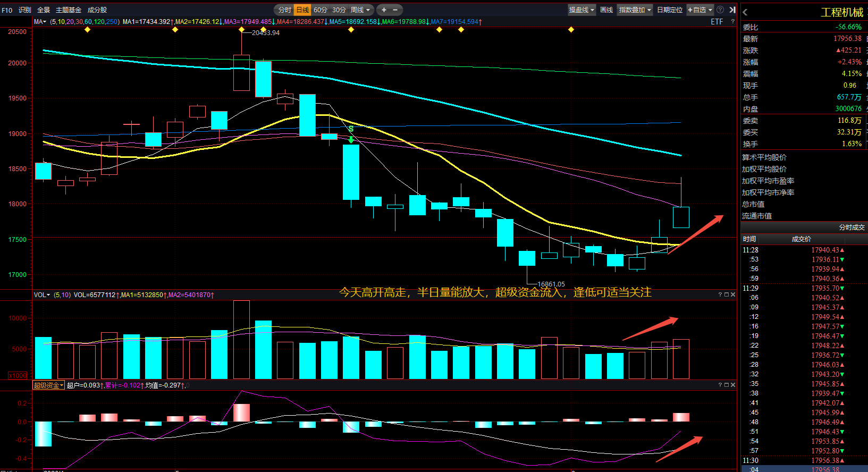This screenshot has height=472, width=868.
Task: Click the 换手 value 1.63%
Action: (852, 144)
